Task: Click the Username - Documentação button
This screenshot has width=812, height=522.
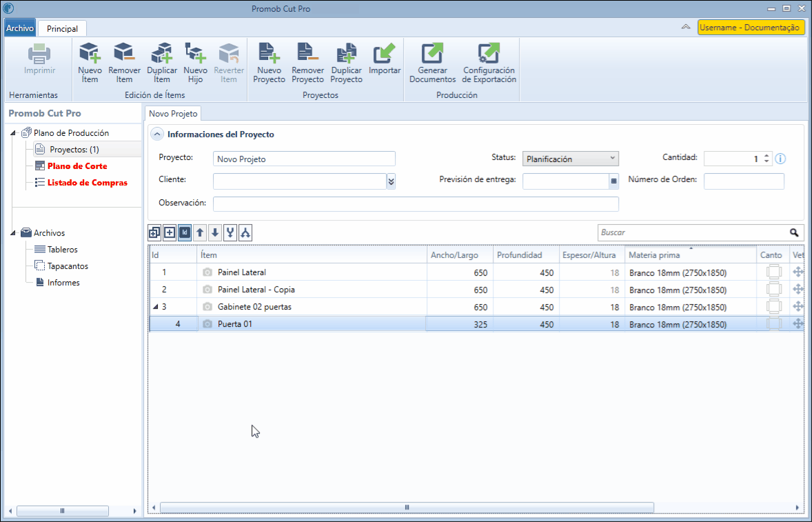Action: (751, 28)
